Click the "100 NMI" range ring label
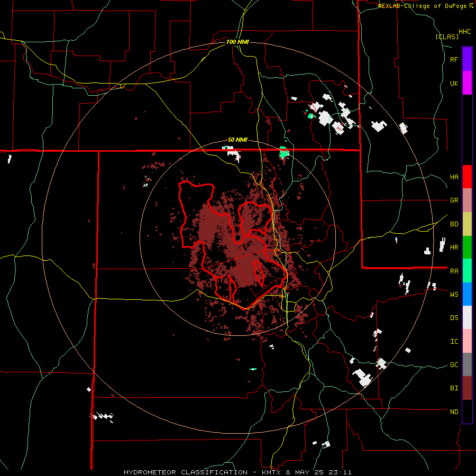The image size is (476, 476). (237, 42)
